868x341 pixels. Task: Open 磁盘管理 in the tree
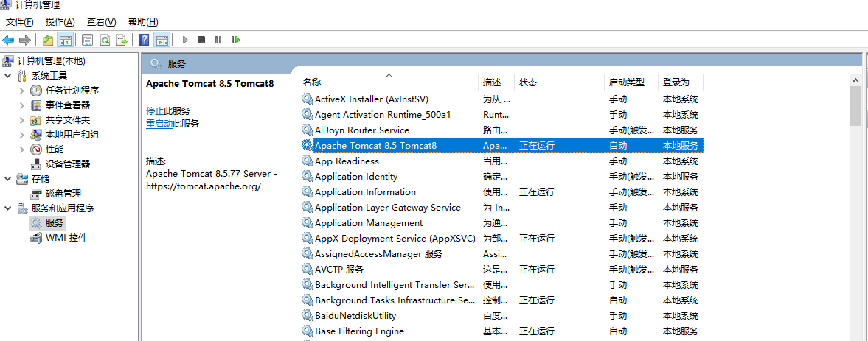pyautogui.click(x=63, y=194)
